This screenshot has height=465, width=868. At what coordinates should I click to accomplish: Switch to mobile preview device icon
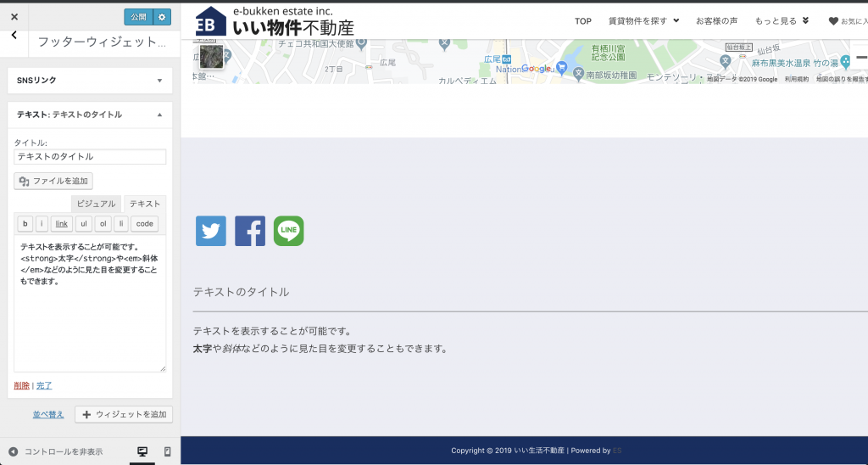coord(167,451)
